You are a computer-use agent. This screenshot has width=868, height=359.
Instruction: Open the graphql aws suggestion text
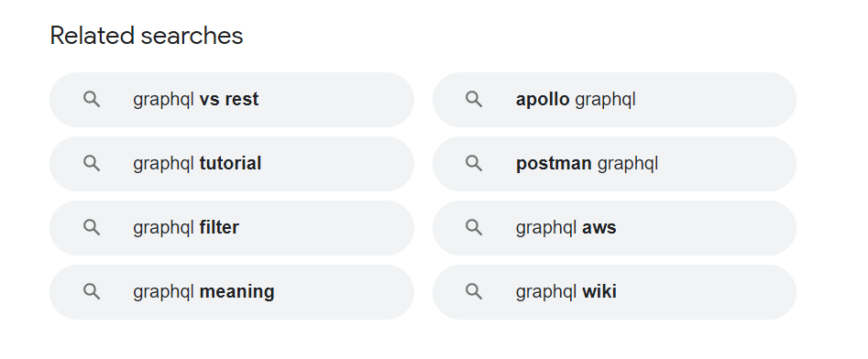click(x=566, y=228)
